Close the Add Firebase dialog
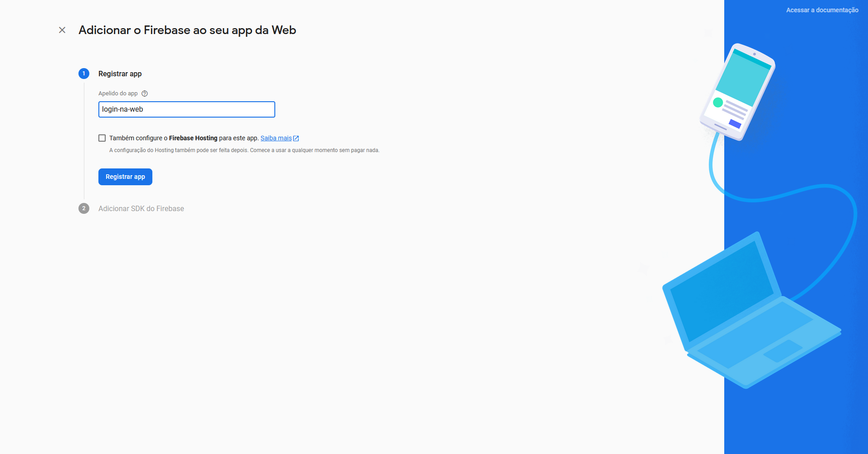This screenshot has width=868, height=454. [x=62, y=30]
